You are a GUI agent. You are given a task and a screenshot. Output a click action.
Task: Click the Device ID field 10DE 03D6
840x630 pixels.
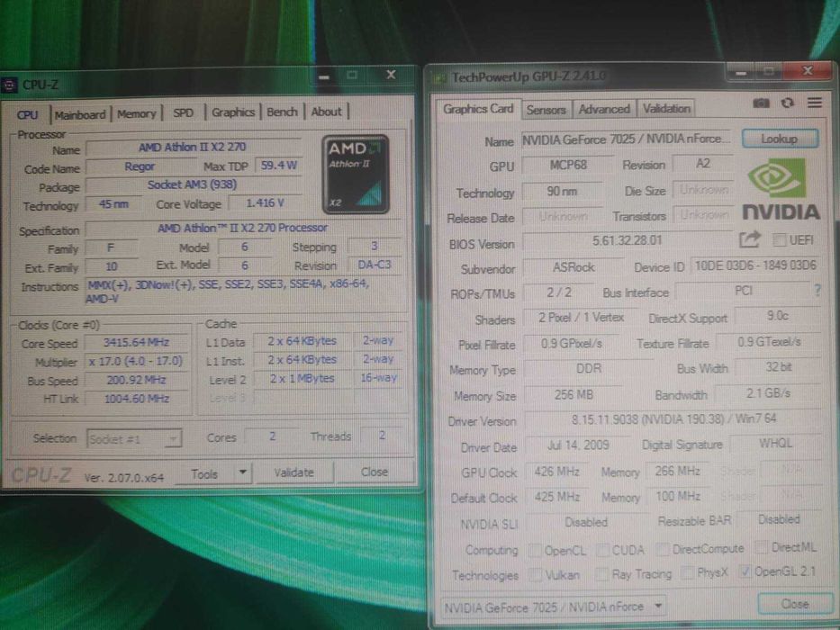tap(755, 265)
